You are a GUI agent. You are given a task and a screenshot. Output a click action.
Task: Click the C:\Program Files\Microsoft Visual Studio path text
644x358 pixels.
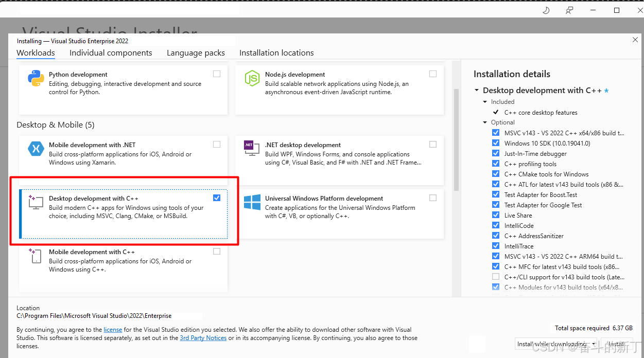click(x=94, y=316)
